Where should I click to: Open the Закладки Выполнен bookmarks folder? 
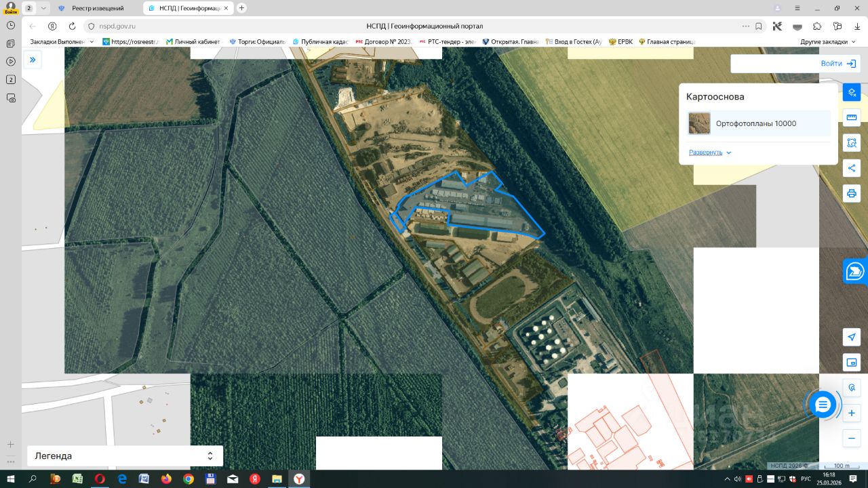[62, 41]
